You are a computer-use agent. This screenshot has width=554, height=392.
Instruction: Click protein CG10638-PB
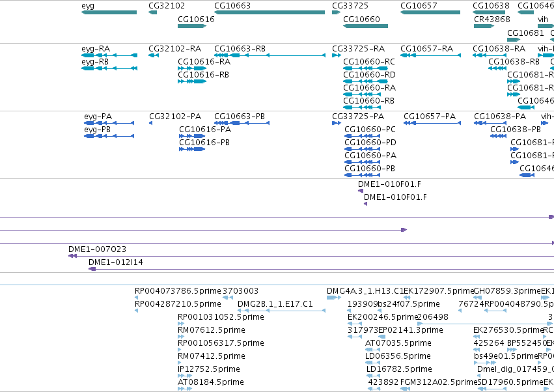point(516,130)
